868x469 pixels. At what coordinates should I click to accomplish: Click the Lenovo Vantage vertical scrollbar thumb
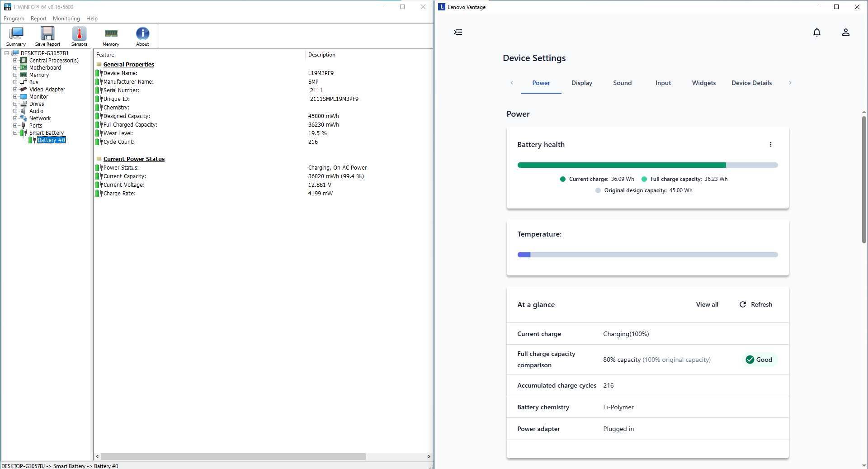[x=863, y=180]
